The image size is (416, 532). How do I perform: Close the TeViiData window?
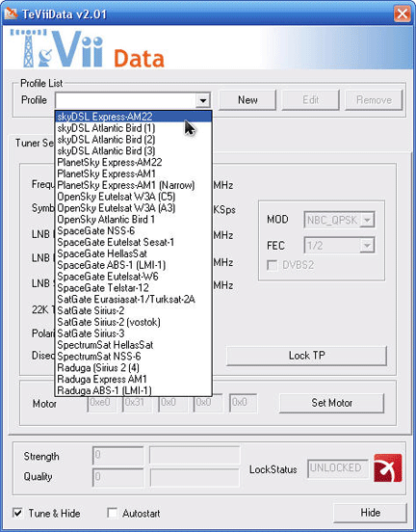(x=403, y=13)
